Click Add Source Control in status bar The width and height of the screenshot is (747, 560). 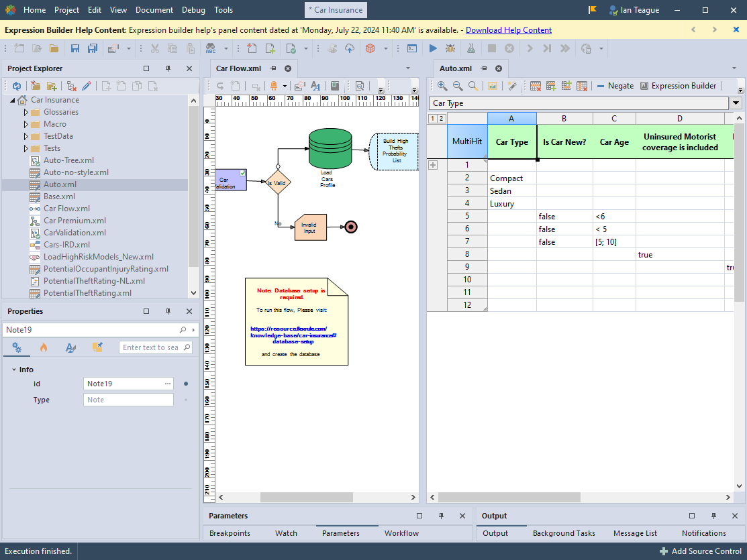click(701, 551)
